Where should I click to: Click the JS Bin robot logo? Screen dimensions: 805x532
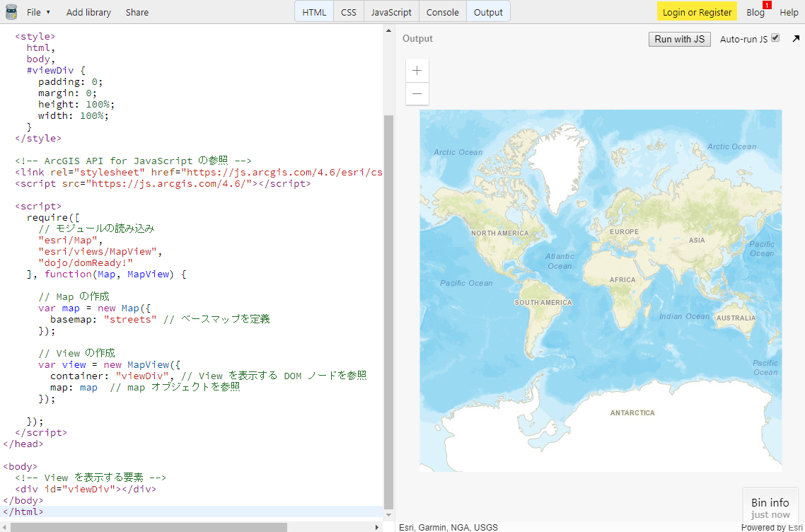pos(11,12)
